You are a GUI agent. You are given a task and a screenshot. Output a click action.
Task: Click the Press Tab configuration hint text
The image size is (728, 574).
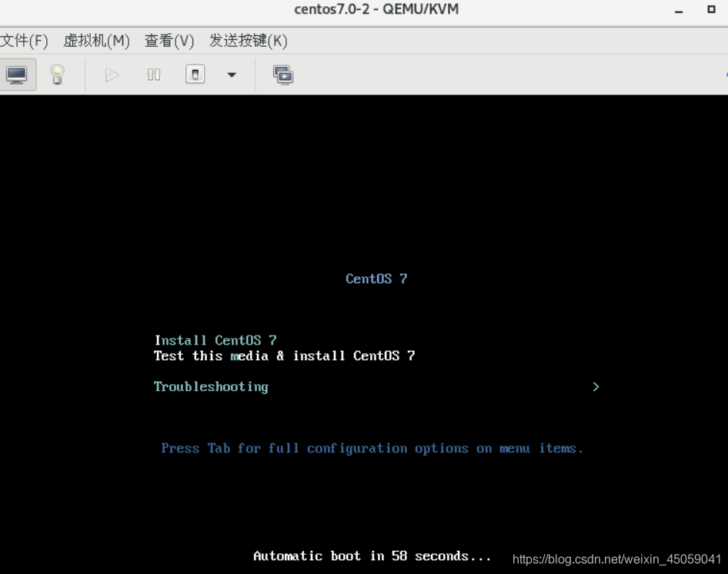point(372,449)
